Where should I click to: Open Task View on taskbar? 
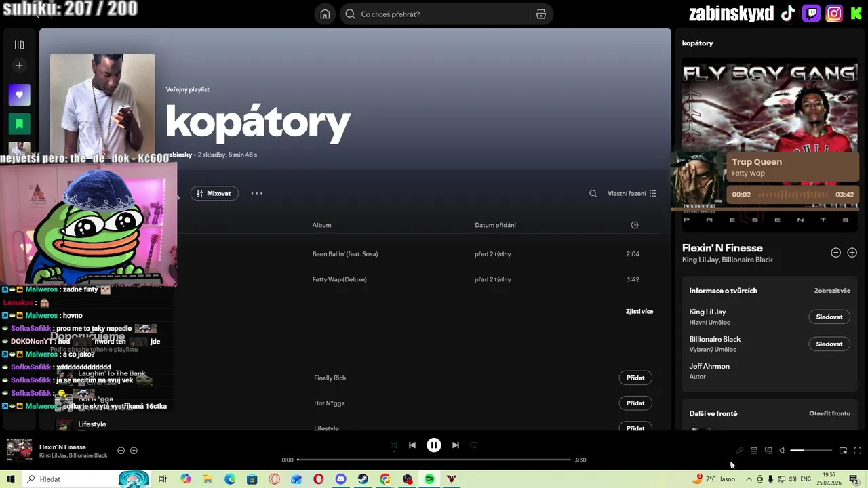pos(163,479)
